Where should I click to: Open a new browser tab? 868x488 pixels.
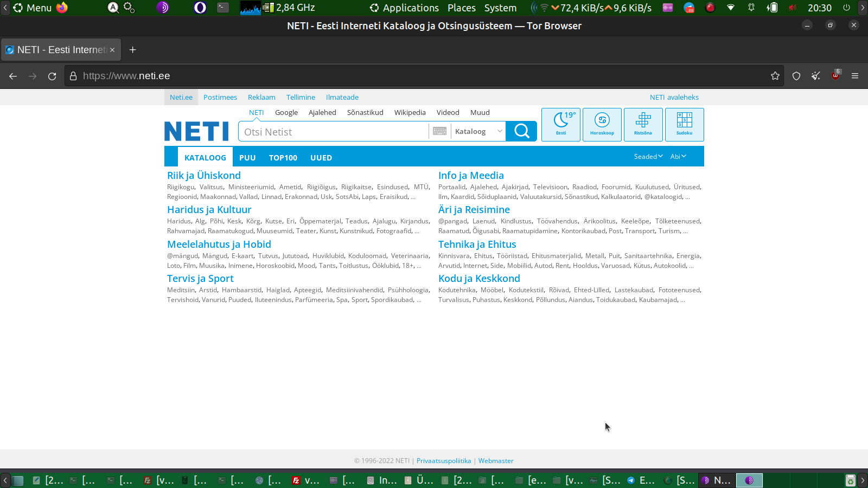click(133, 50)
